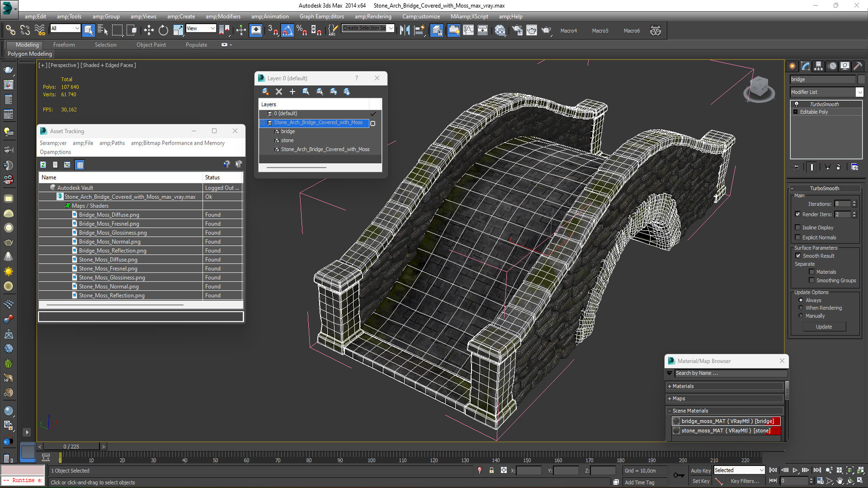Open the Graph Editors menu
Screen dimensions: 868x488
pyautogui.click(x=322, y=16)
